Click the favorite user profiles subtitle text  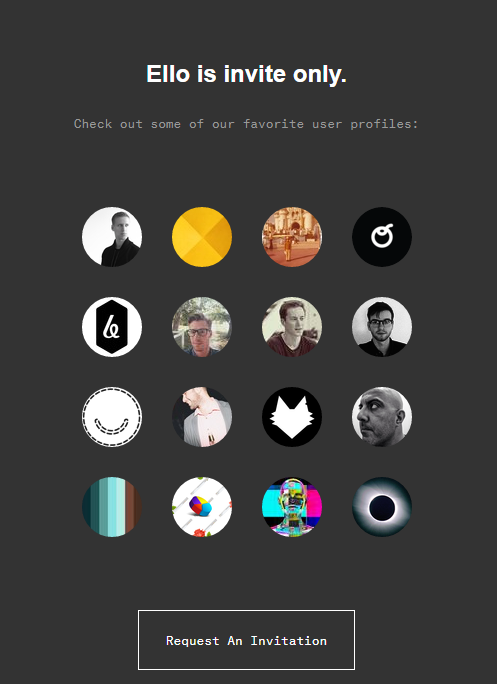click(x=246, y=124)
